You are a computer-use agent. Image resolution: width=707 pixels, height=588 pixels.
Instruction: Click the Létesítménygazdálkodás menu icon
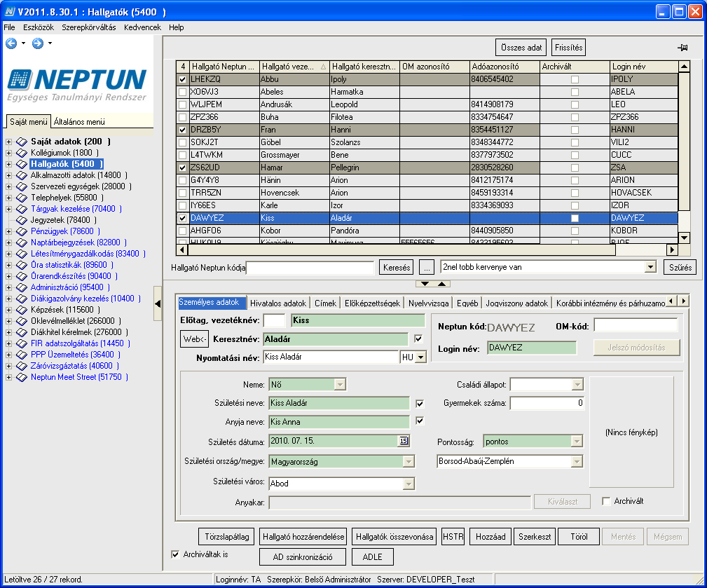tap(22, 254)
